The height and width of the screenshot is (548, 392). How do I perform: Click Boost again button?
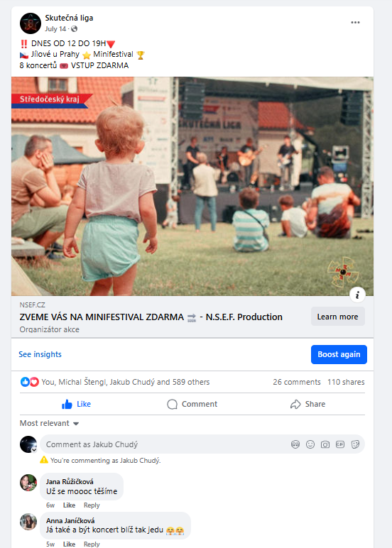pos(339,354)
